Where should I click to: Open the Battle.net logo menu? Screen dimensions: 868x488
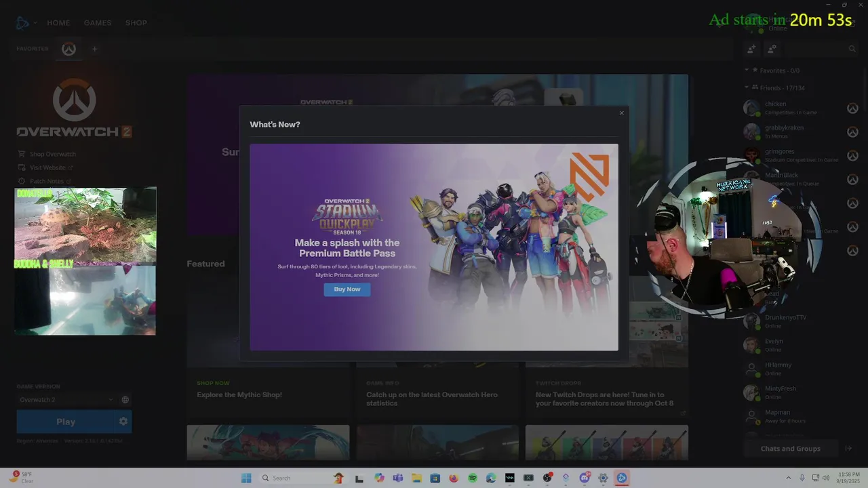pyautogui.click(x=22, y=23)
